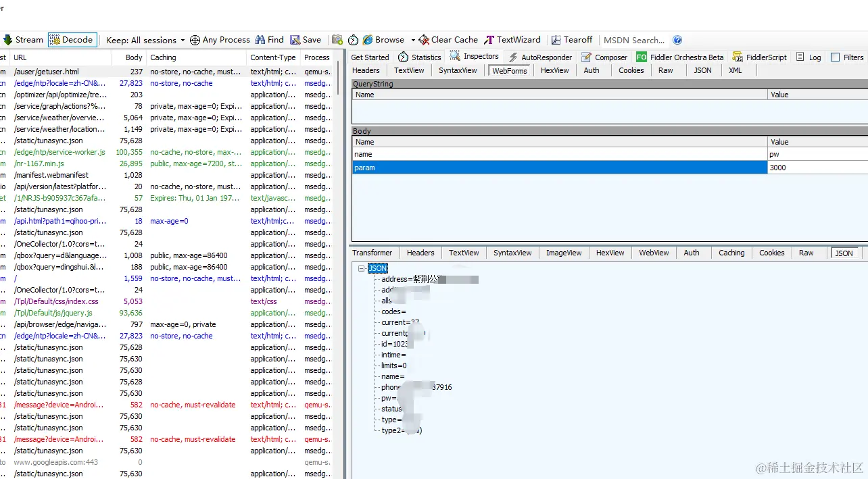The width and height of the screenshot is (868, 479).
Task: Sort sessions by Process column header
Action: click(317, 58)
